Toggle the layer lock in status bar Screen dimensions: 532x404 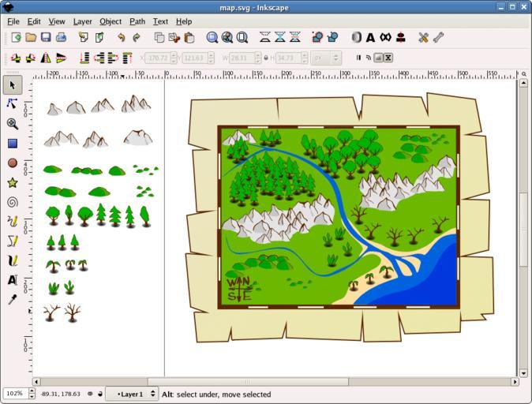point(100,394)
